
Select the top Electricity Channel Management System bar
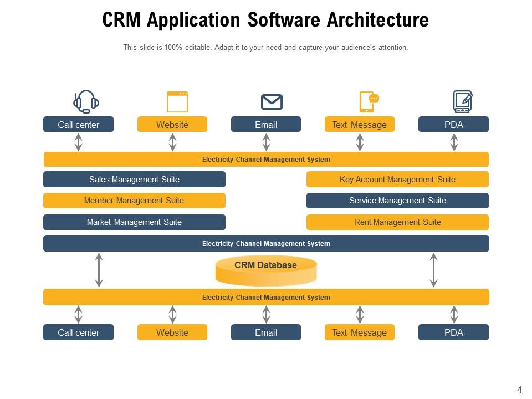coord(266,159)
